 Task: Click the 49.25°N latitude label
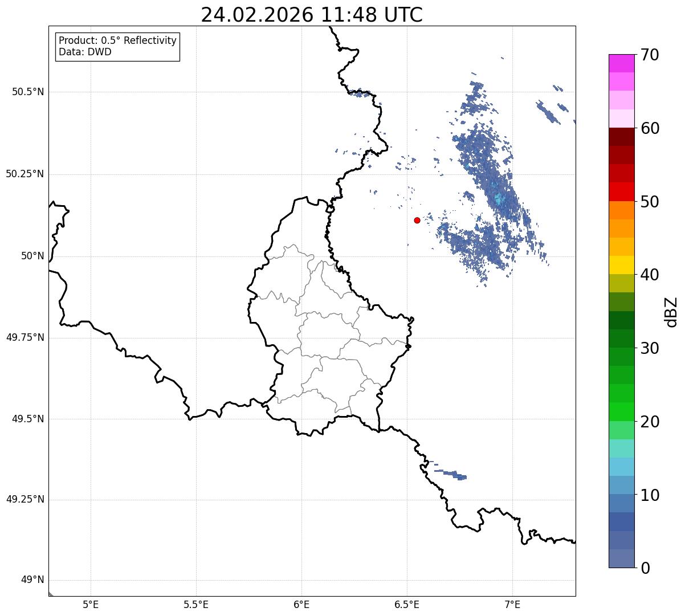pos(25,499)
